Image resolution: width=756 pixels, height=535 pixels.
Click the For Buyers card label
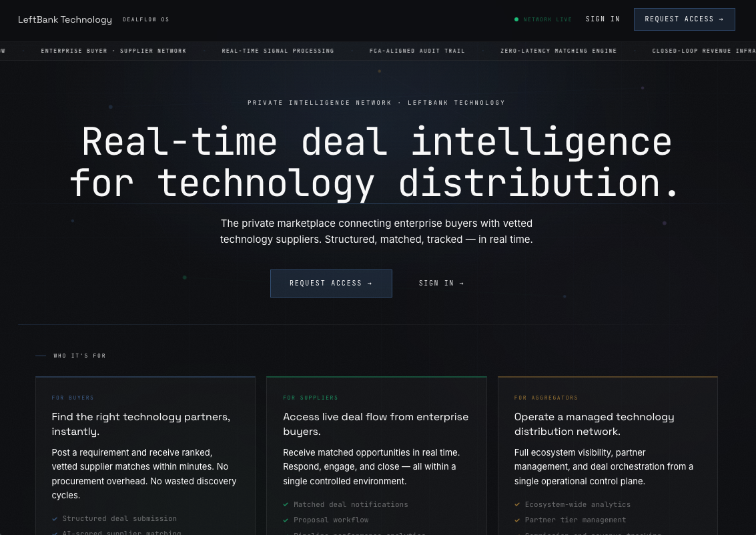(73, 398)
